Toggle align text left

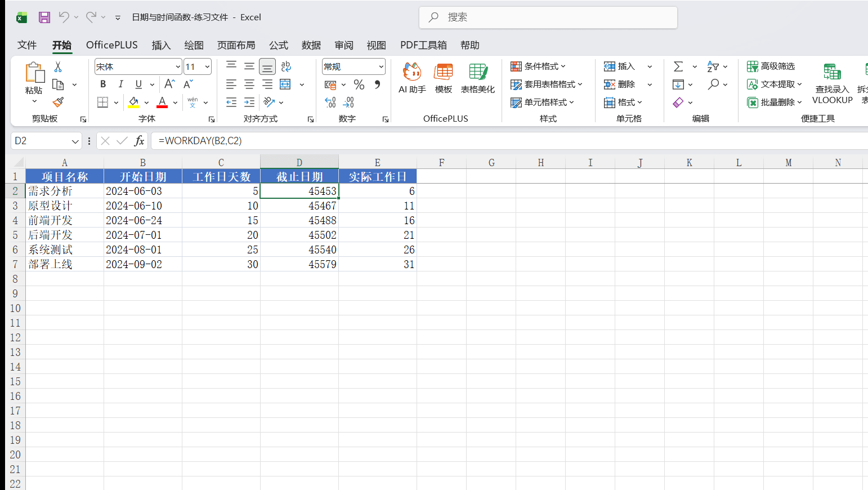(x=231, y=84)
